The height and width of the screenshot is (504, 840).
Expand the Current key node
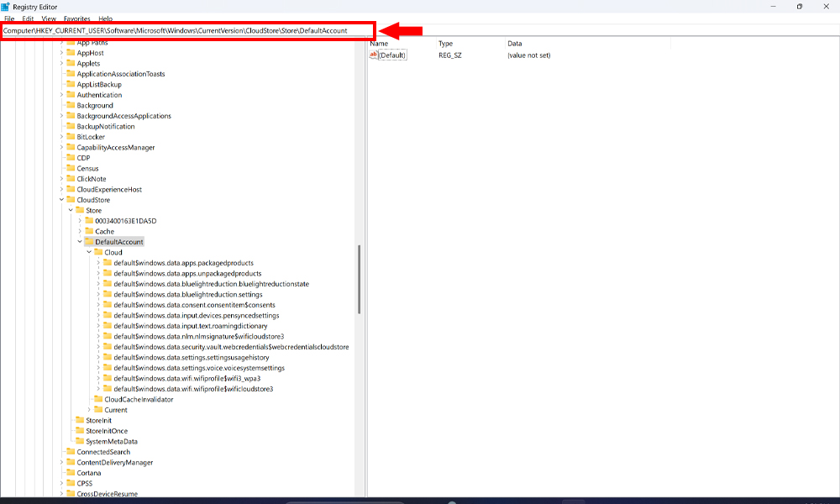(x=89, y=410)
